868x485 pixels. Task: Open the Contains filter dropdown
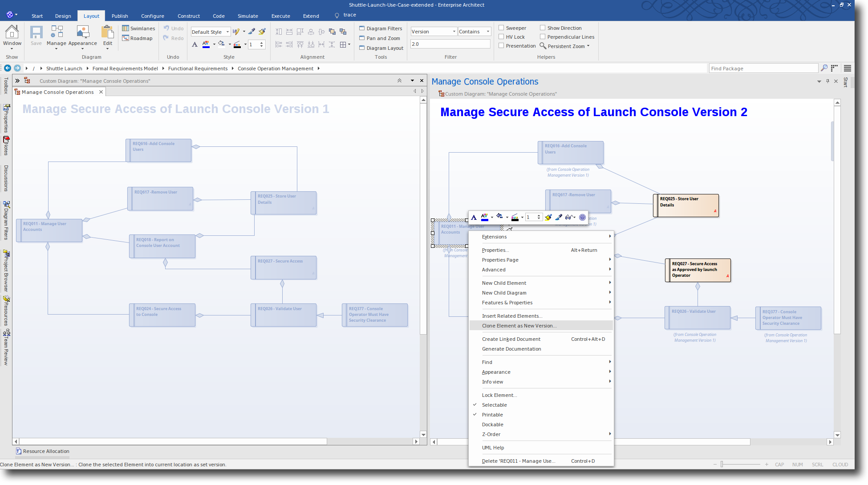point(488,32)
